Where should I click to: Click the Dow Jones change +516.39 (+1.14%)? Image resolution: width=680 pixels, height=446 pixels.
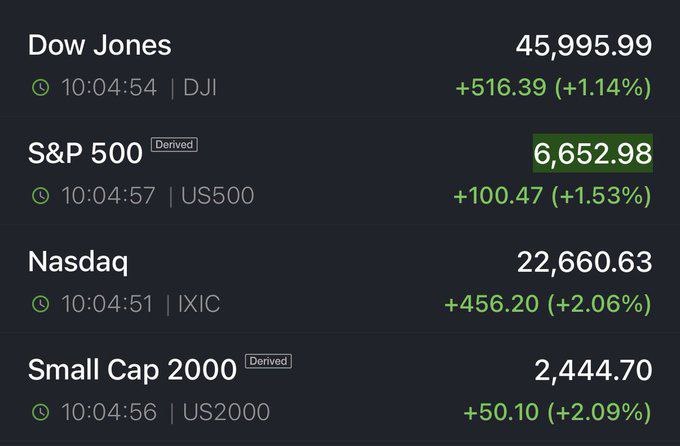[x=553, y=88]
